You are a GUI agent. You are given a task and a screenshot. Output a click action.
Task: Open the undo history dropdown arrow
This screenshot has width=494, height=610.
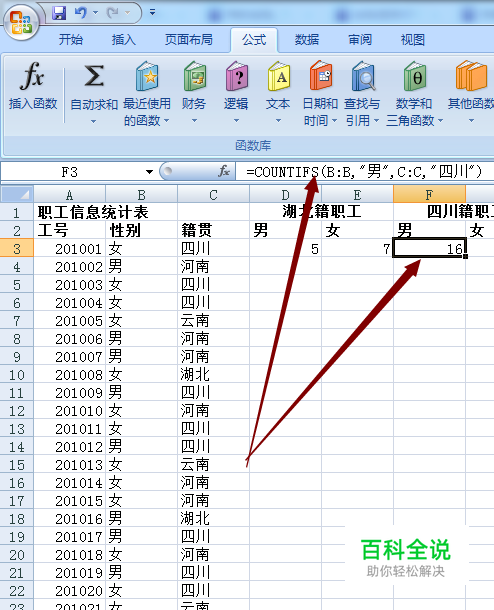(x=95, y=13)
